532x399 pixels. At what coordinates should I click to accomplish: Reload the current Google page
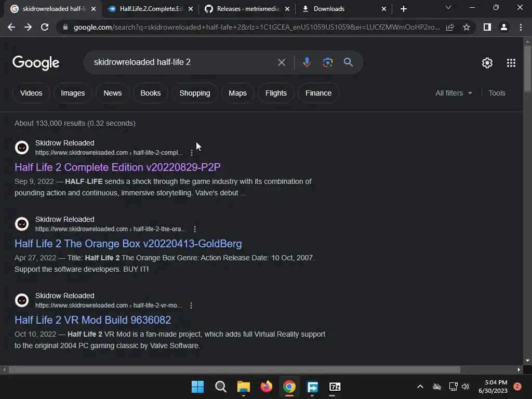(x=45, y=27)
